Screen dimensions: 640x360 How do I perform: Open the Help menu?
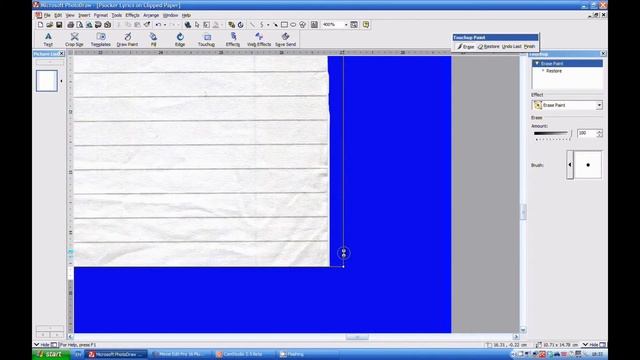[x=186, y=15]
